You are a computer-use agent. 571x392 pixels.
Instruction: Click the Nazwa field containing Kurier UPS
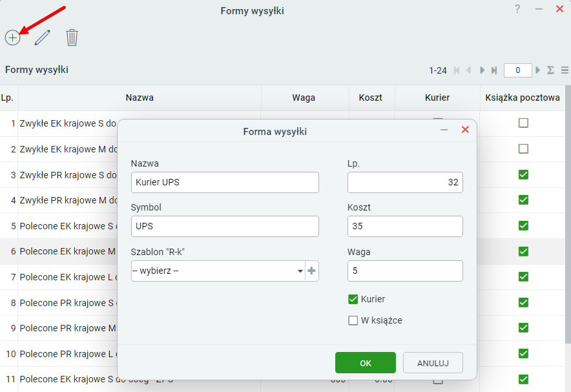point(225,182)
